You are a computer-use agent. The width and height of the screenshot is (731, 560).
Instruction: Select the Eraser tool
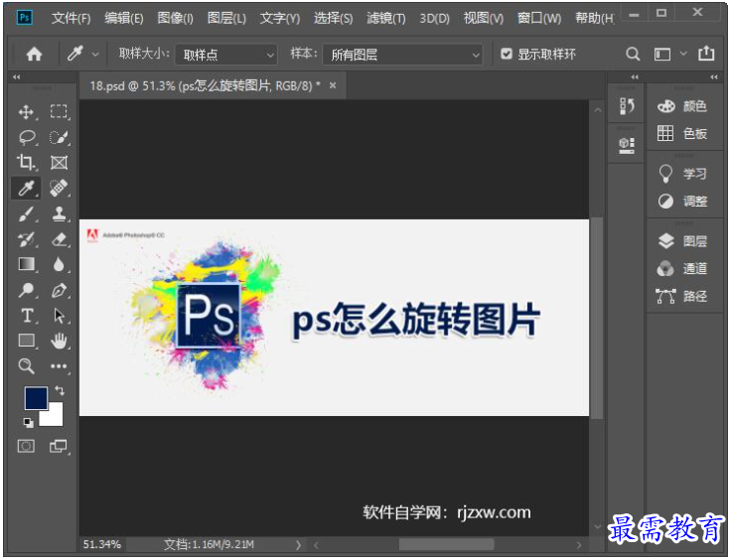tap(59, 239)
